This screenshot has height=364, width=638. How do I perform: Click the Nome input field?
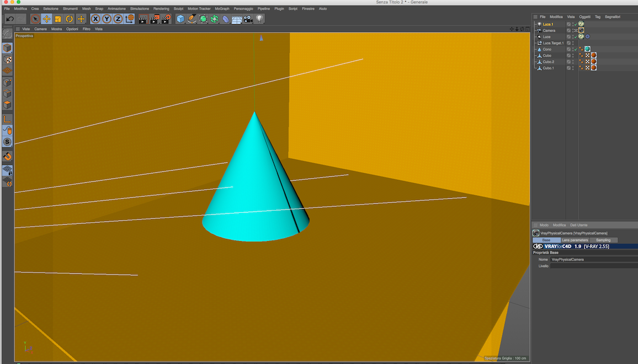point(594,259)
